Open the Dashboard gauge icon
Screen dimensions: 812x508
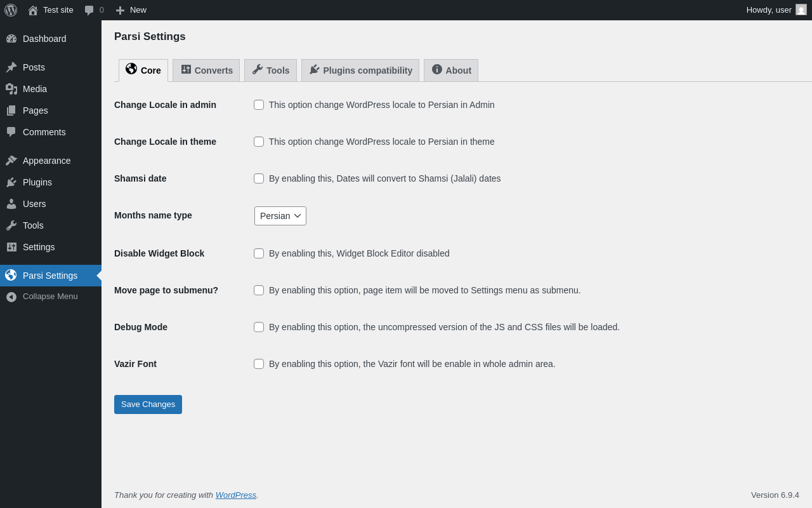coord(11,39)
